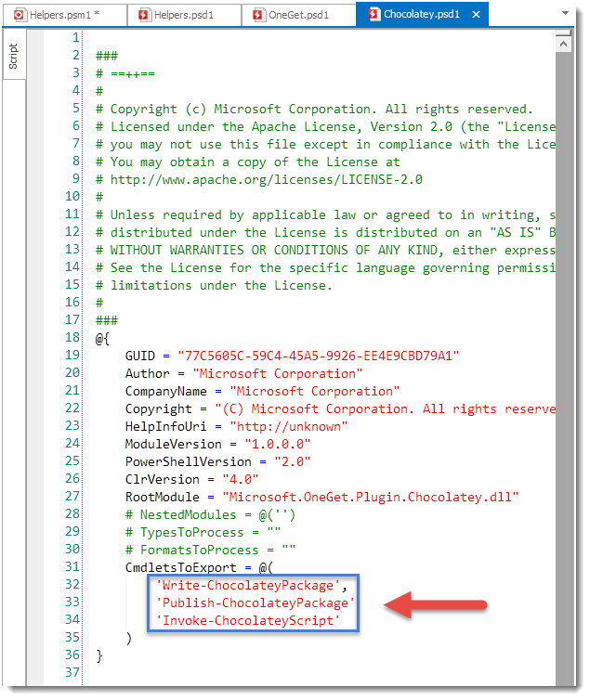This screenshot has width=590, height=700.
Task: Click the OneGet.psd1 file icon
Action: coord(258,15)
